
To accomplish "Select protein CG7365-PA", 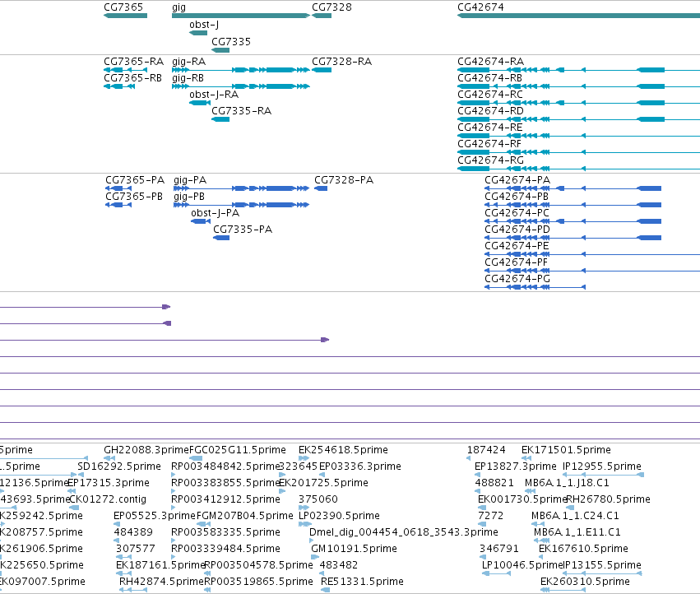I will (x=118, y=188).
